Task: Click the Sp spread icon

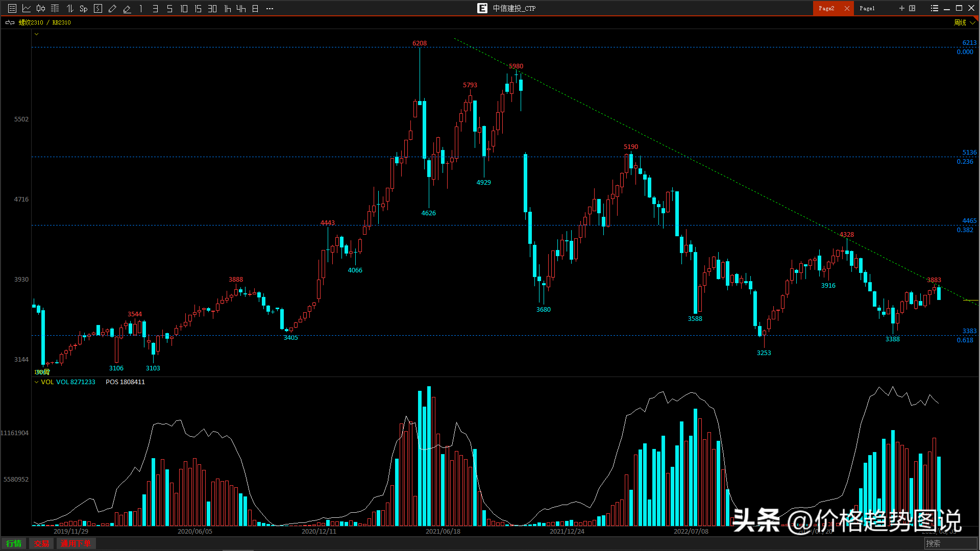Action: (84, 9)
